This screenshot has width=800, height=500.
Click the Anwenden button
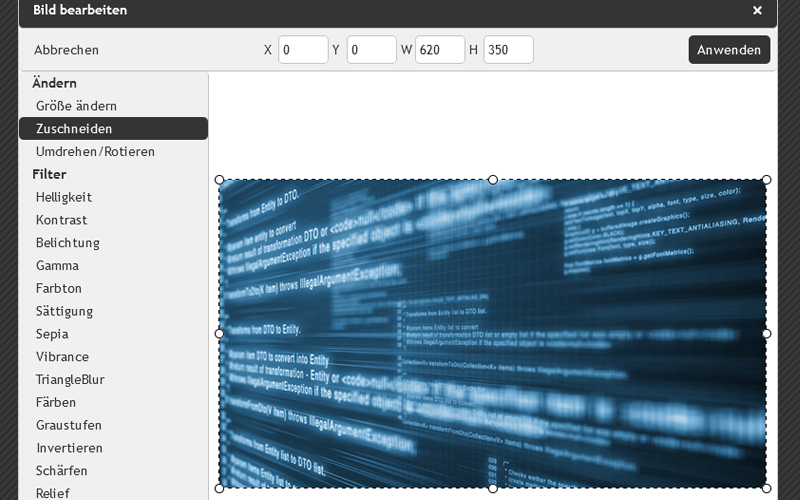click(x=729, y=50)
